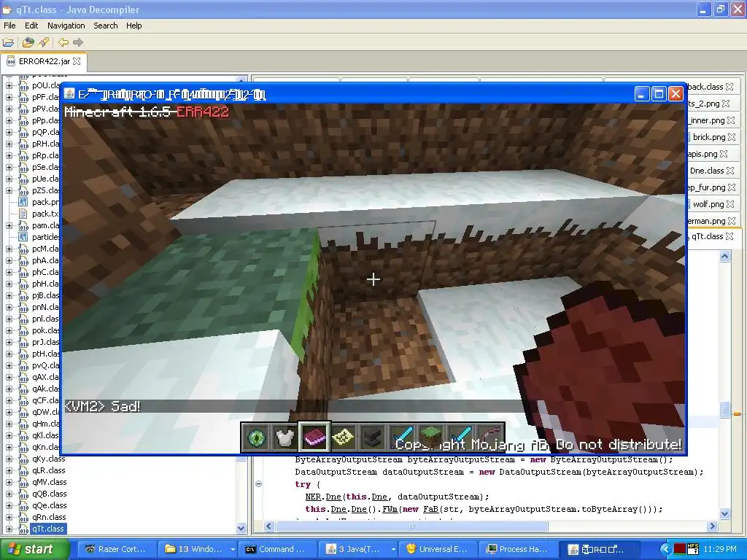Select the anvil hotbar slot
This screenshot has height=560, width=747.
point(373,437)
